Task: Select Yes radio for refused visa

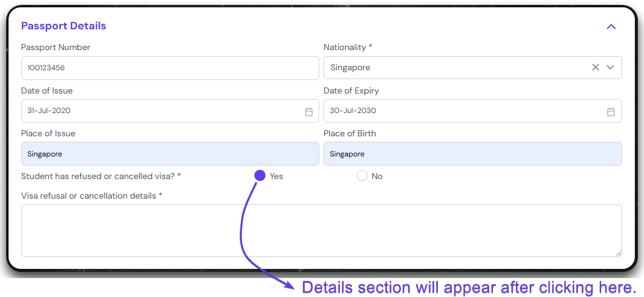Action: click(260, 176)
